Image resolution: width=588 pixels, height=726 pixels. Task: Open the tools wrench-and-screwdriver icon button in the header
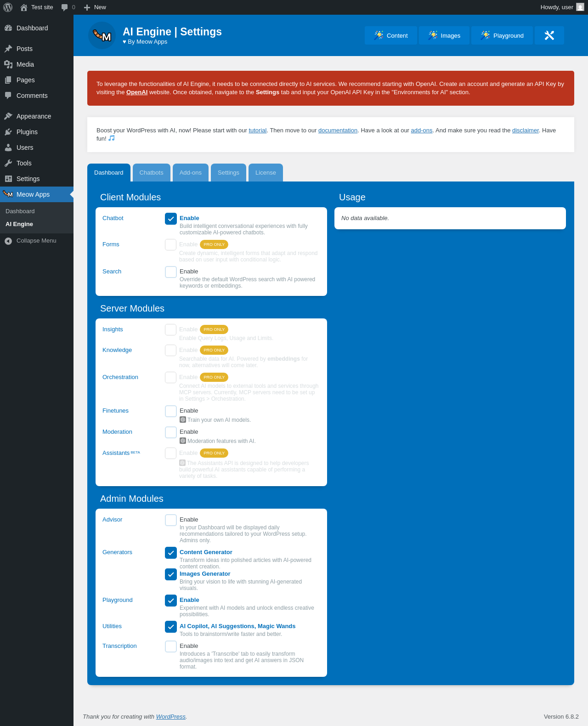pos(549,35)
